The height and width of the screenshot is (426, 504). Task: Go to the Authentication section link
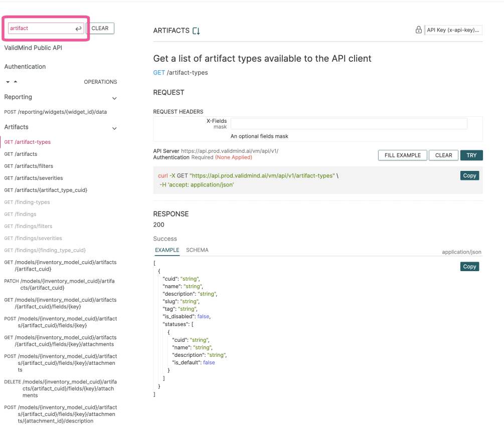(25, 67)
